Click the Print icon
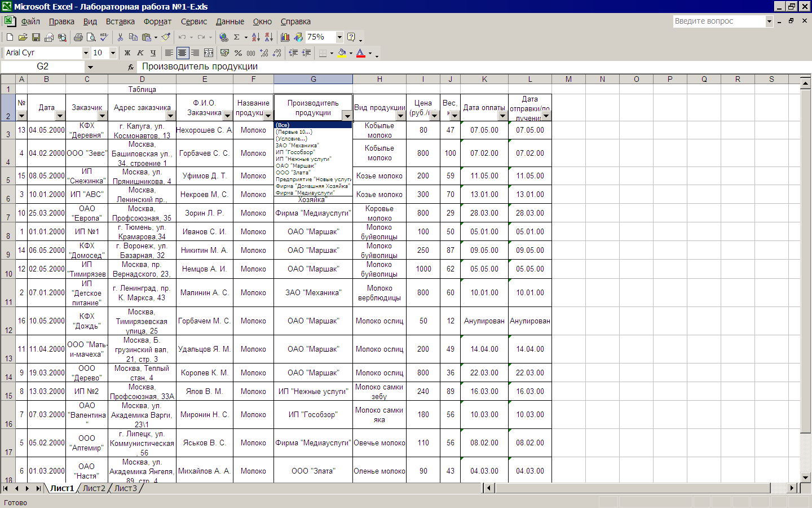This screenshot has width=812, height=508. pyautogui.click(x=78, y=37)
